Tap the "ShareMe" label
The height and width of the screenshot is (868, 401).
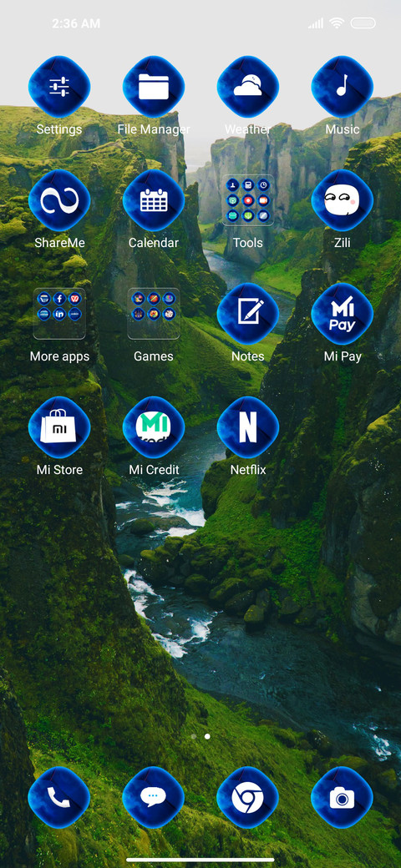(60, 243)
